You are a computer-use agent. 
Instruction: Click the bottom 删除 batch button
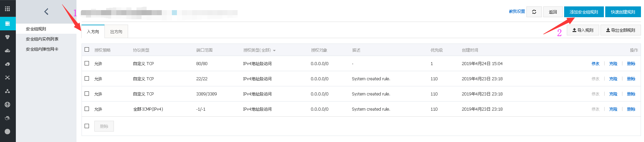point(104,126)
